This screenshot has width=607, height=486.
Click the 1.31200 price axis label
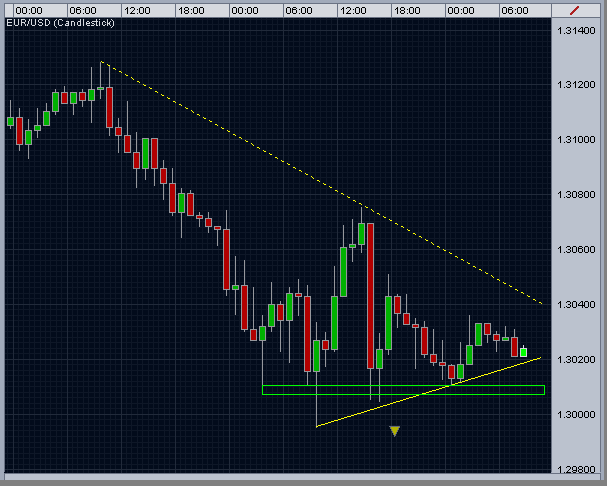tap(576, 85)
